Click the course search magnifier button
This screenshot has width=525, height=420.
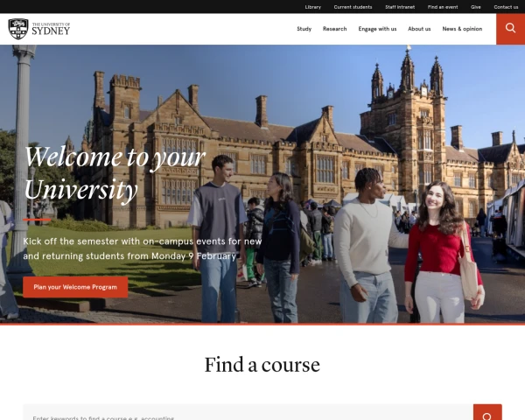pyautogui.click(x=487, y=413)
